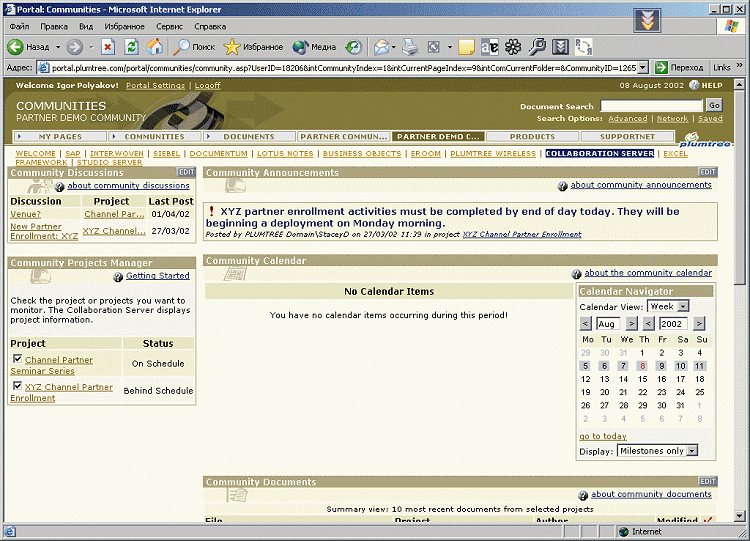750x541 pixels.
Task: Click the magnifier tool icon in toolbar
Action: tap(537, 47)
